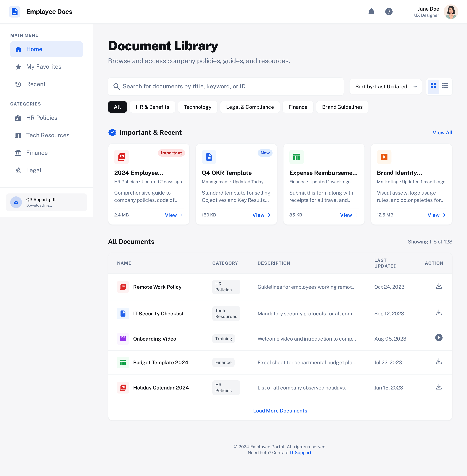Filter by Legal & Compliance
Viewport: 467px width, 476px height.
click(x=250, y=107)
